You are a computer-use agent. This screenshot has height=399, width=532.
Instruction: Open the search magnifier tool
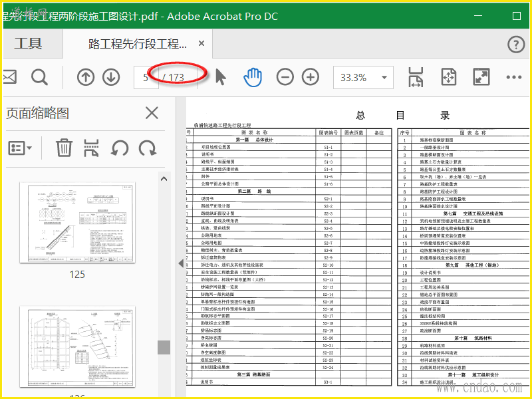[x=39, y=77]
